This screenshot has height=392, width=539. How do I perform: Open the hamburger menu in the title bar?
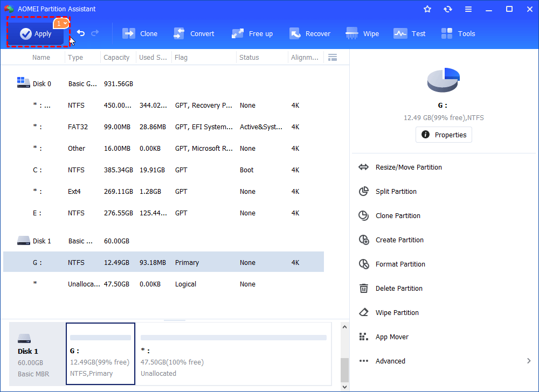(468, 9)
